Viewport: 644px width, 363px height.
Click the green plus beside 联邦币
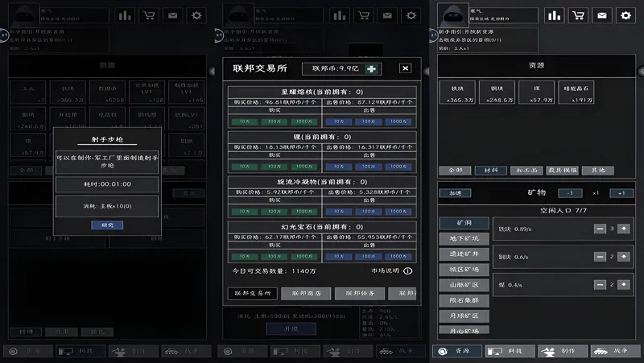tap(371, 69)
